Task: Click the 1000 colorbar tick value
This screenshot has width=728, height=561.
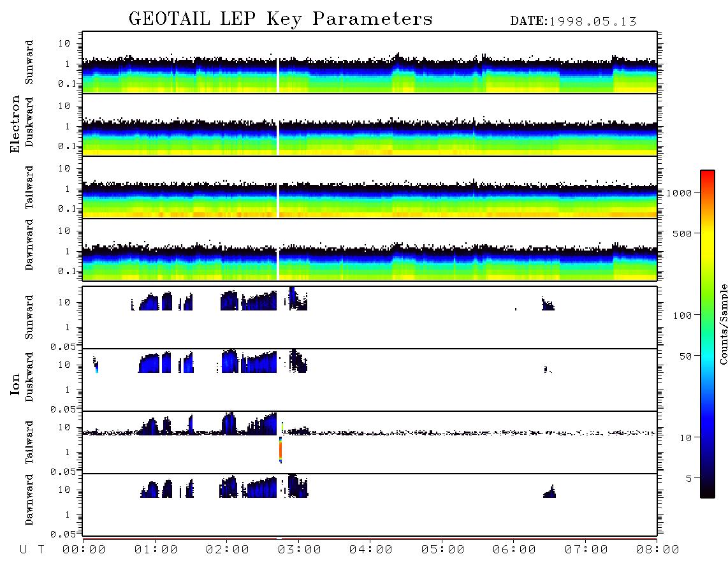Action: coord(680,193)
